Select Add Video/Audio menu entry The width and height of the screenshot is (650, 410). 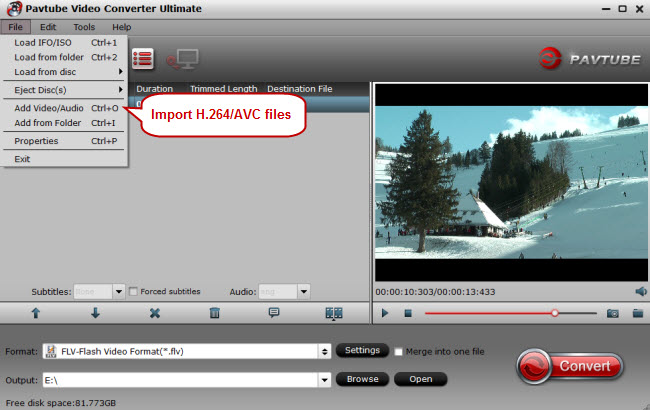[x=65, y=108]
